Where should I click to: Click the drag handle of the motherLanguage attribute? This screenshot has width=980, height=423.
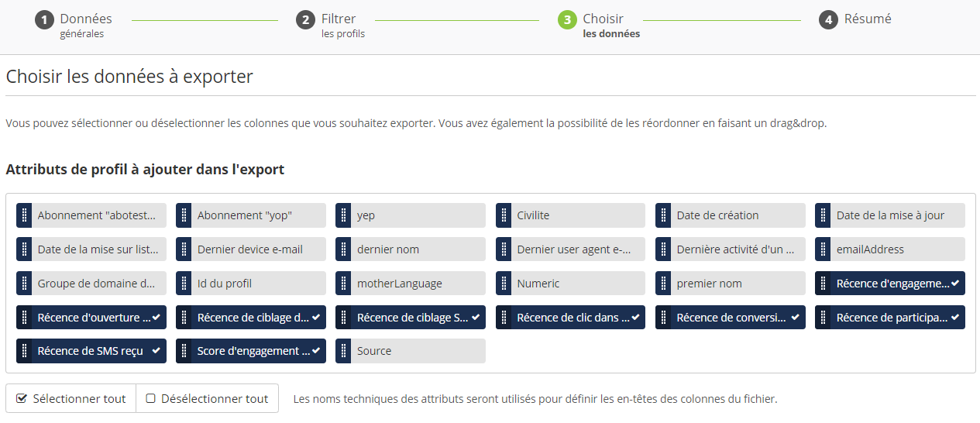[x=343, y=284]
